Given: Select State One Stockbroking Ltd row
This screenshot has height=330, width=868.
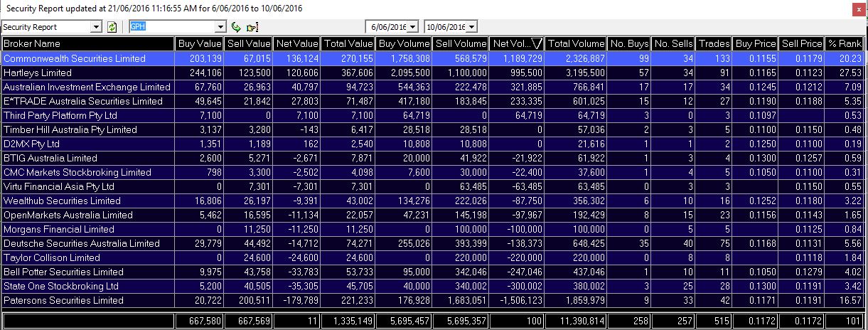Looking at the screenshot, I should coord(433,286).
